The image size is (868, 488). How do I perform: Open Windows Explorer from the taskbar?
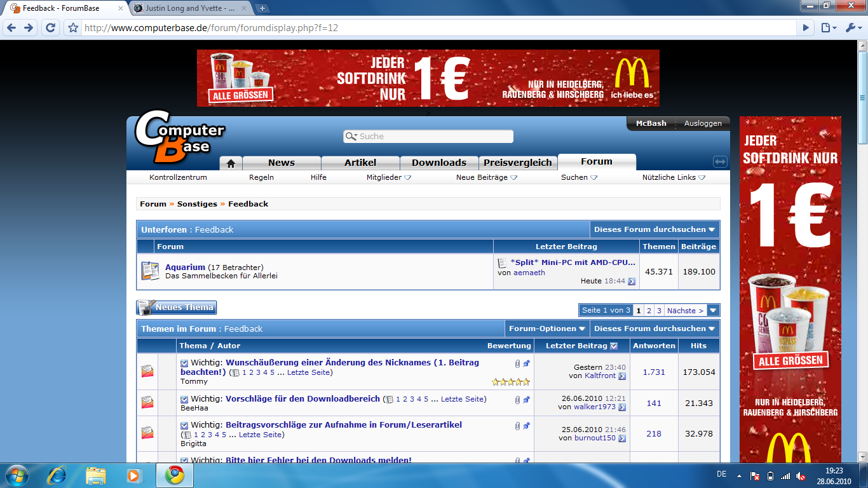click(96, 475)
